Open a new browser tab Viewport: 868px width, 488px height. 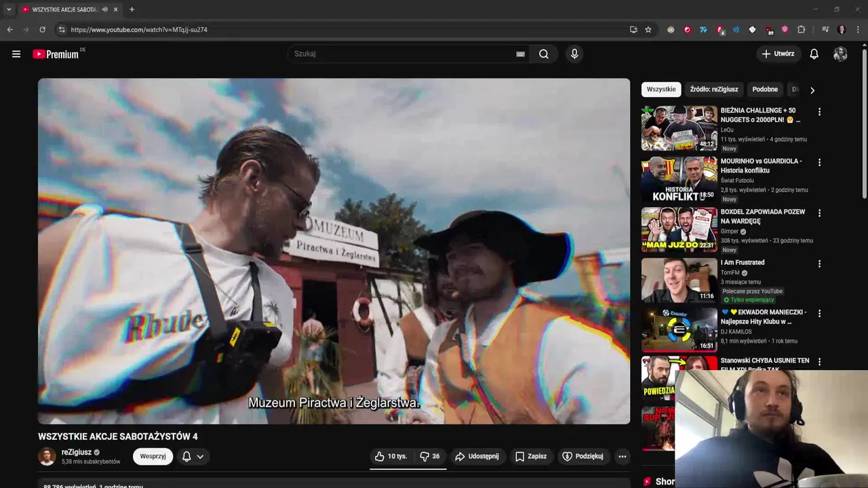tap(132, 9)
